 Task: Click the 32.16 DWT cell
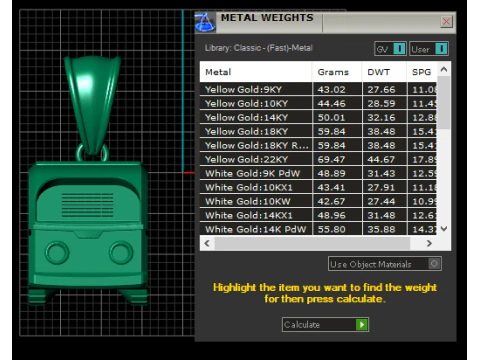coord(384,117)
